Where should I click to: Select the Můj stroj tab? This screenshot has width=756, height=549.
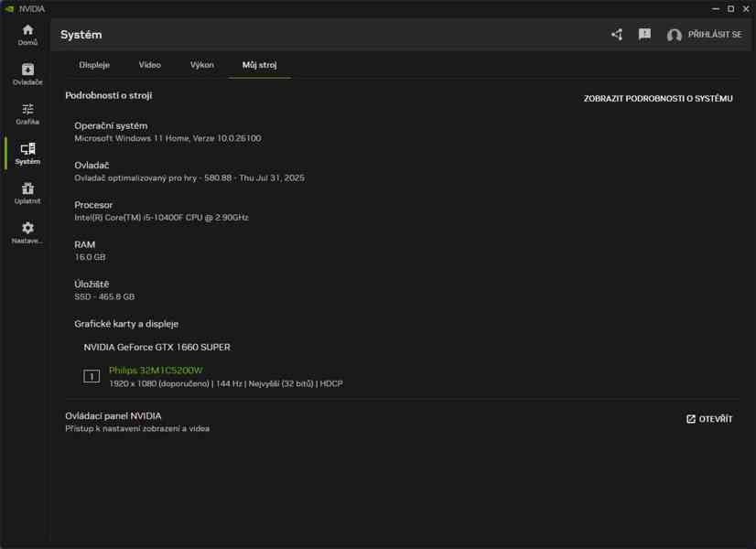tap(259, 65)
